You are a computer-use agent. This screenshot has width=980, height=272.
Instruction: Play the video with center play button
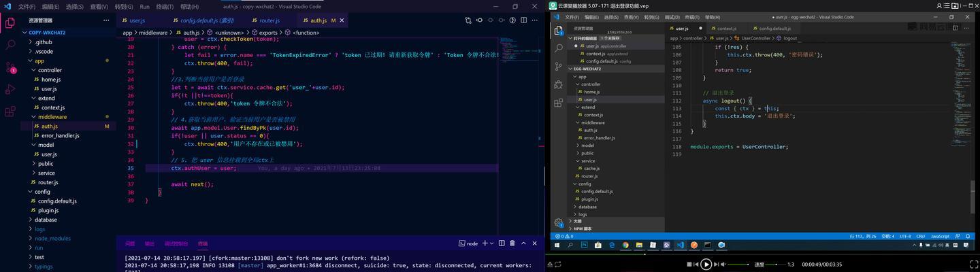pyautogui.click(x=706, y=264)
